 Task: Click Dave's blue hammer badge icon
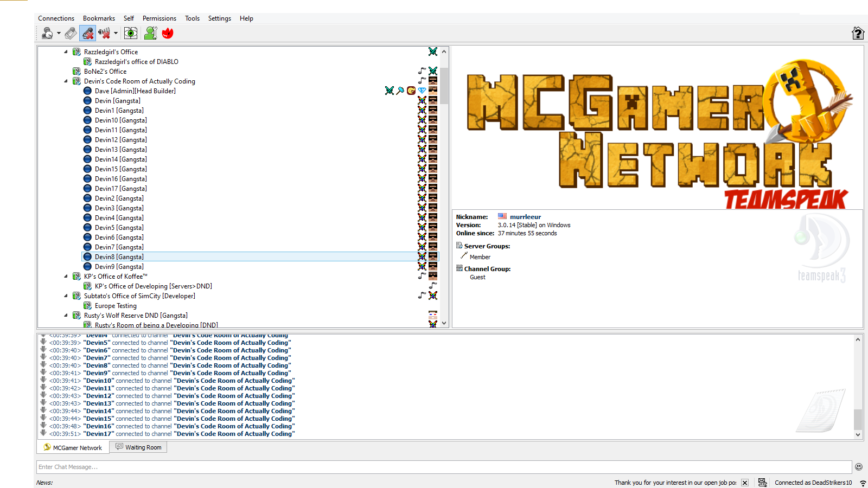[400, 91]
